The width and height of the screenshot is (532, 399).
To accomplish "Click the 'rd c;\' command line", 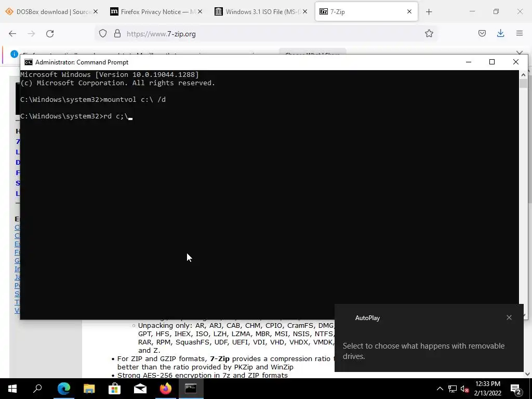I will (76, 116).
